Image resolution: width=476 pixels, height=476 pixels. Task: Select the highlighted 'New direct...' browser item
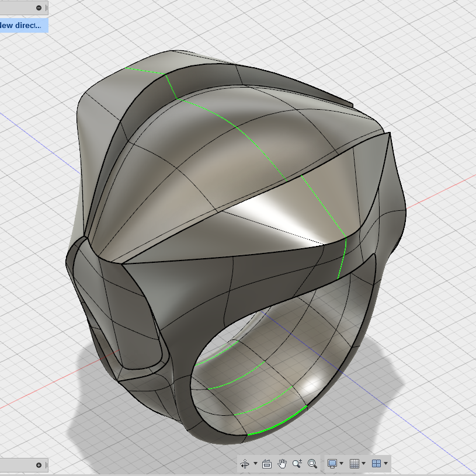(24, 26)
